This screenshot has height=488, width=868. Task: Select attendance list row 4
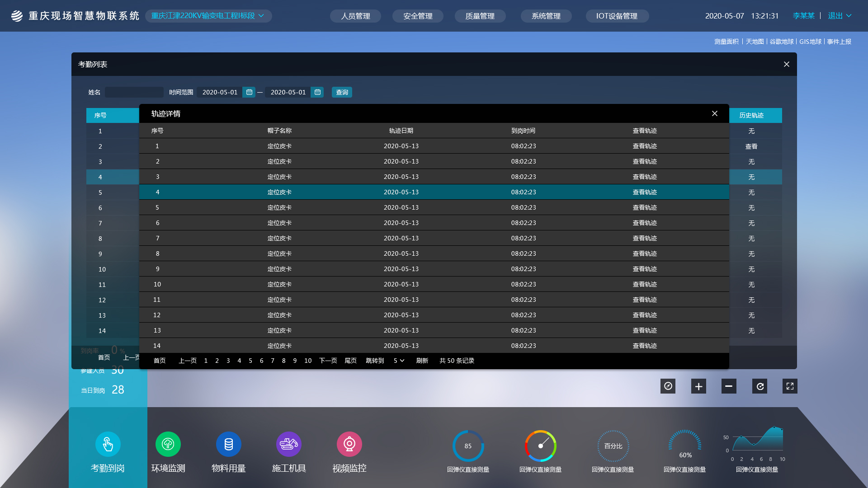click(x=113, y=177)
